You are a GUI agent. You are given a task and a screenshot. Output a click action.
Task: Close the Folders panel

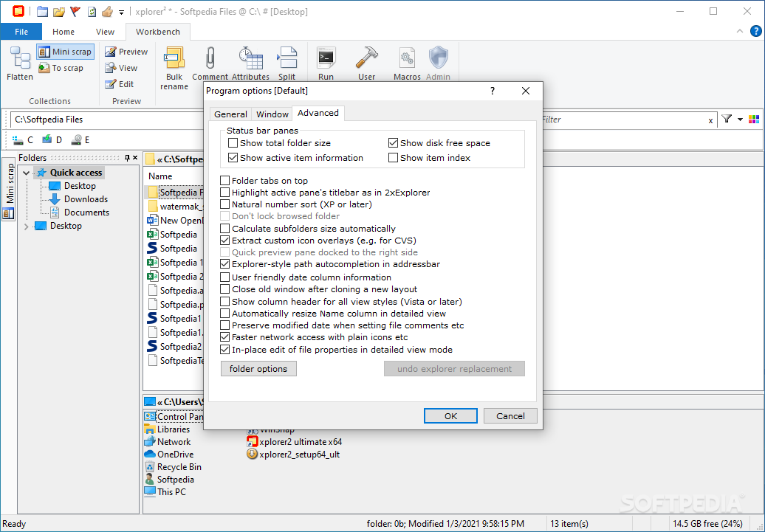[135, 157]
